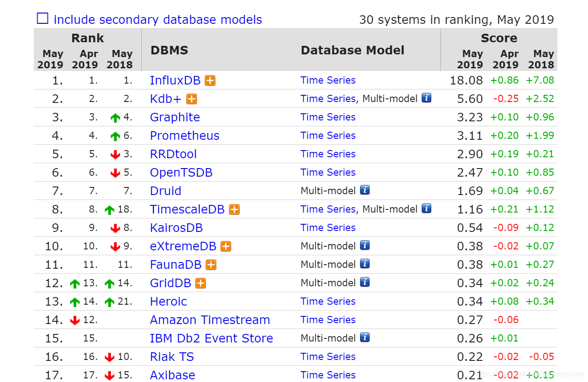The height and width of the screenshot is (382, 588).
Task: Click Time Series link in Kdb+ row
Action: tap(328, 99)
